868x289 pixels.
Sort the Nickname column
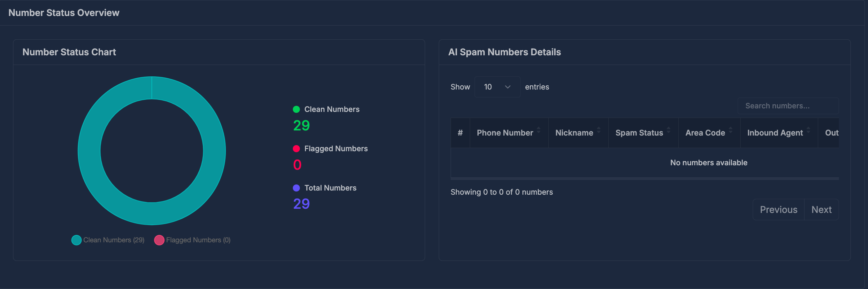point(574,133)
